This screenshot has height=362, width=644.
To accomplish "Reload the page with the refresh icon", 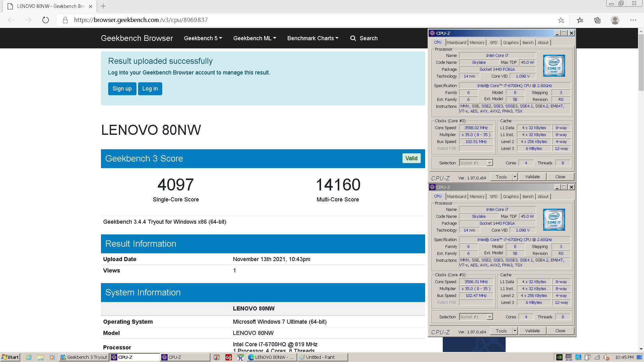I will click(46, 20).
